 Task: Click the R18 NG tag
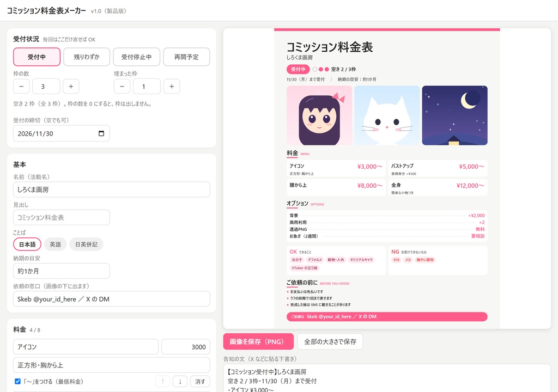(x=397, y=260)
